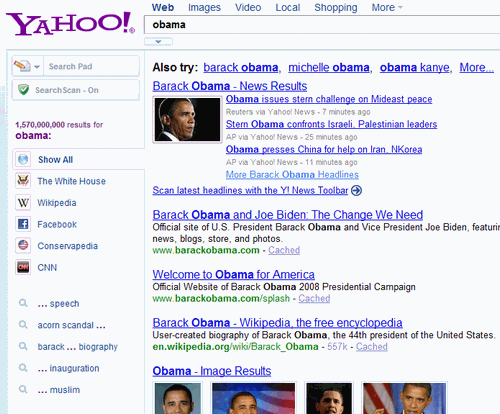The image size is (500, 414).
Task: Click magnifier icon beside 'acorn scandal ...'
Action: (23, 325)
